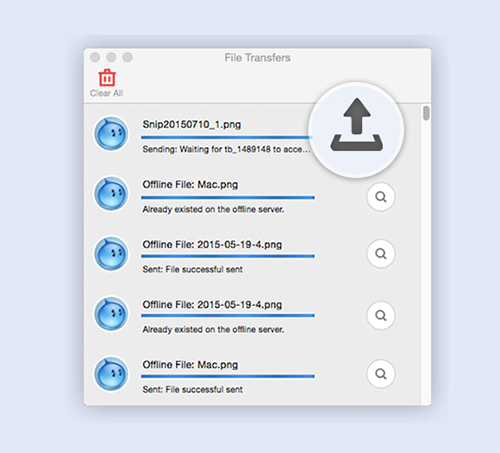This screenshot has width=500, height=453.
Task: Click progress bar of Snip20150710_1.png transfer
Action: click(x=226, y=137)
